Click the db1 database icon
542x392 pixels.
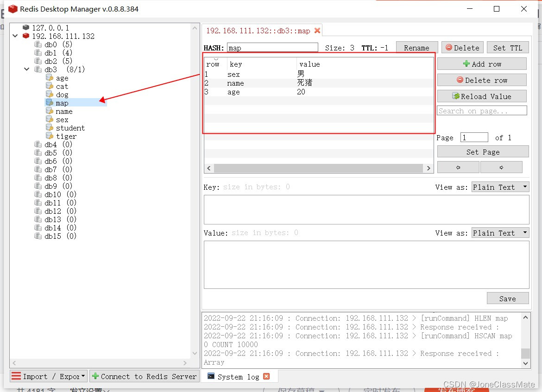point(38,52)
